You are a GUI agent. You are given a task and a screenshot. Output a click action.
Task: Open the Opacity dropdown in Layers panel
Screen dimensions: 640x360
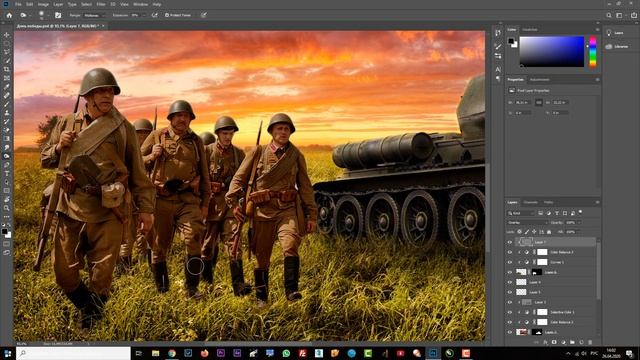point(579,222)
